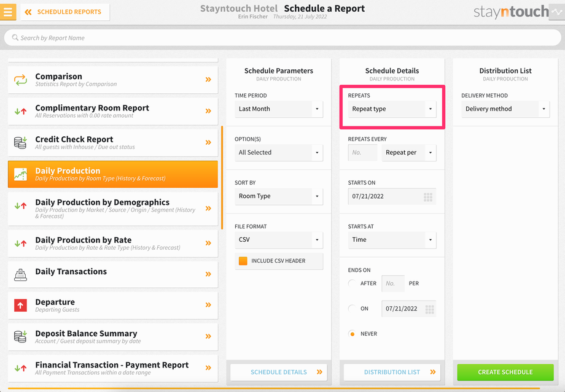The width and height of the screenshot is (565, 392).
Task: Click Deposit Balance Summary coins icon
Action: click(20, 337)
